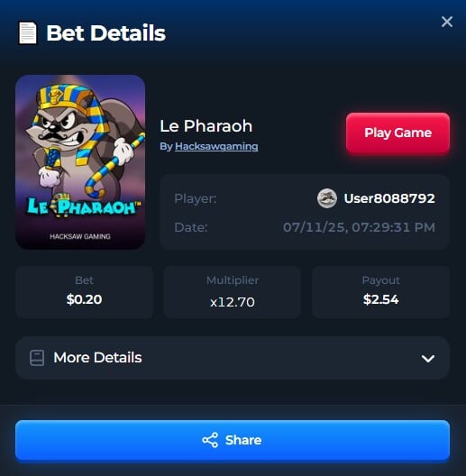Click the Le Pharaoh game title
The height and width of the screenshot is (476, 466).
206,126
